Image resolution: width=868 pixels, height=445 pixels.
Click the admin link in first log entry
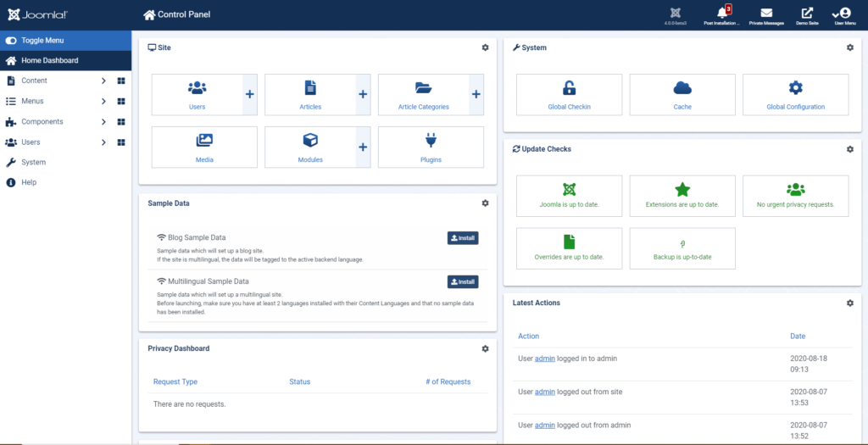[544, 359]
